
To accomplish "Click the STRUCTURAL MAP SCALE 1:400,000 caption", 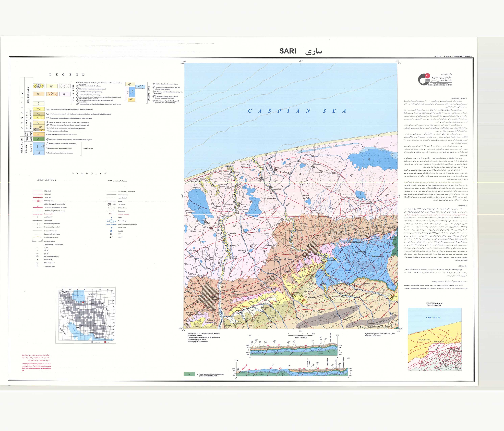I will [434, 304].
